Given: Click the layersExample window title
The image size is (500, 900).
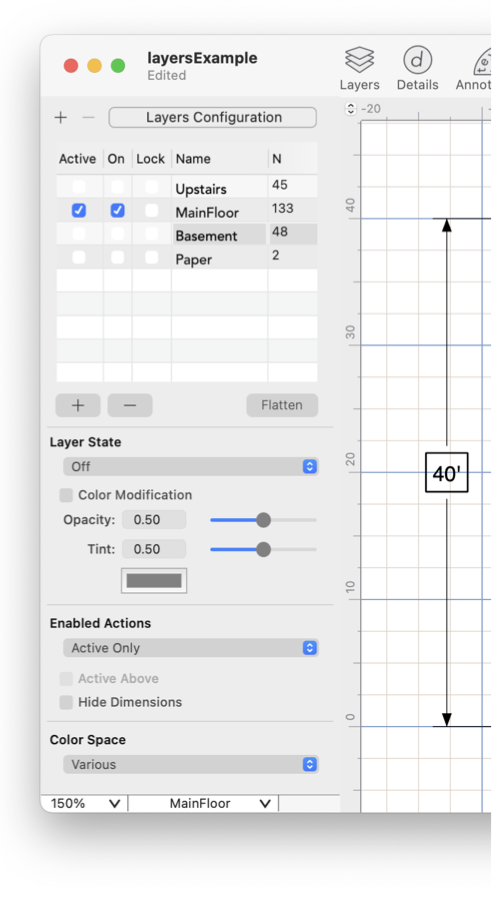Looking at the screenshot, I should [202, 58].
